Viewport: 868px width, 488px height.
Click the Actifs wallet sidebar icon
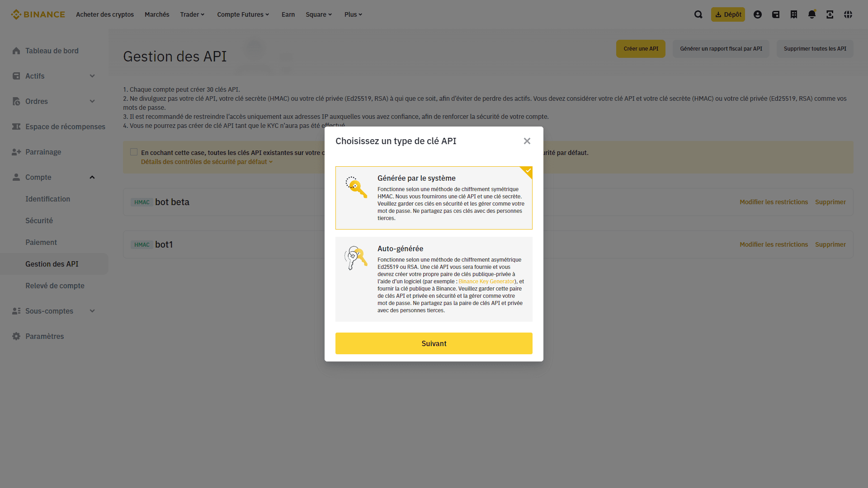tap(16, 76)
